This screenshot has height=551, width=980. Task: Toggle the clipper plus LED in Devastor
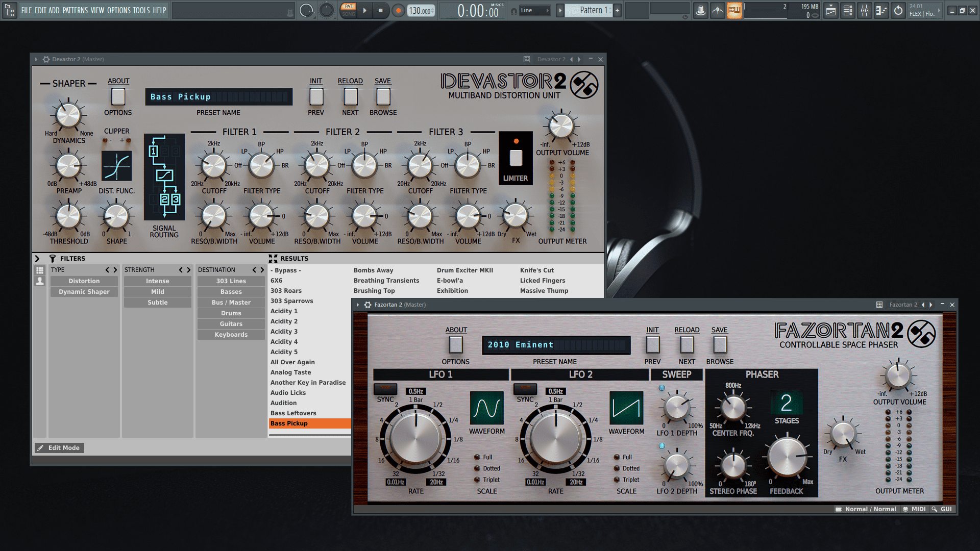click(129, 140)
